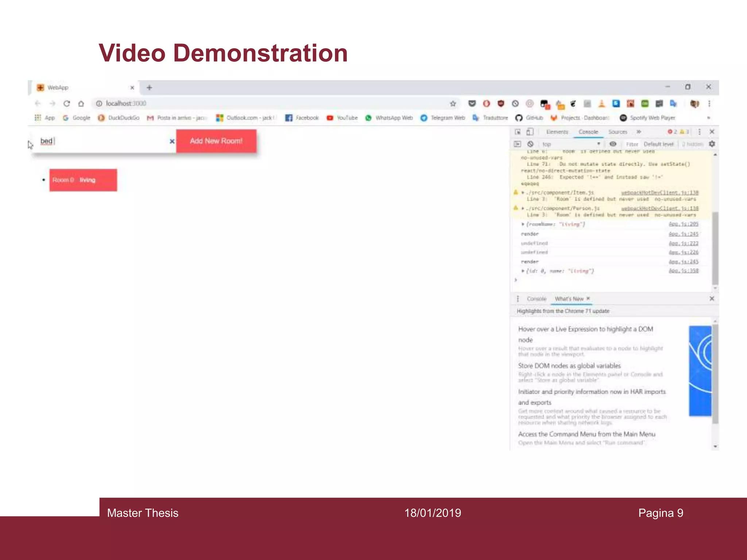747x560 pixels.
Task: Open the Default levels dropdown
Action: click(x=659, y=144)
